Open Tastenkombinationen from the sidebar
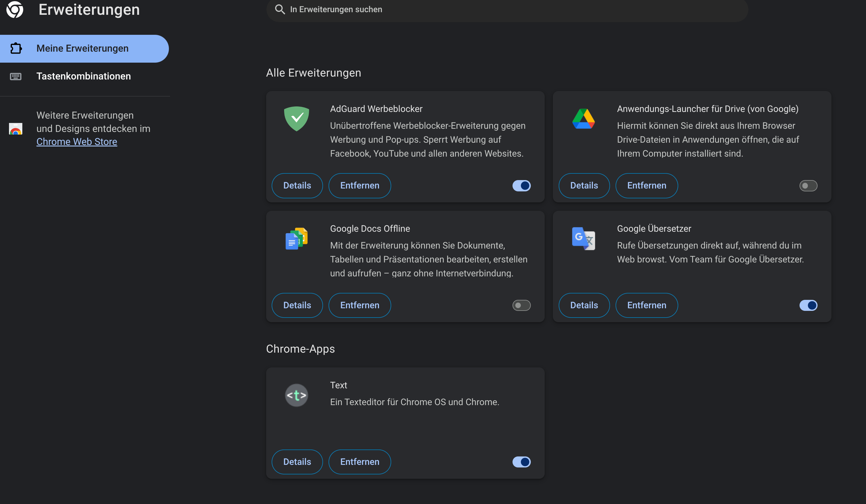 pyautogui.click(x=84, y=76)
